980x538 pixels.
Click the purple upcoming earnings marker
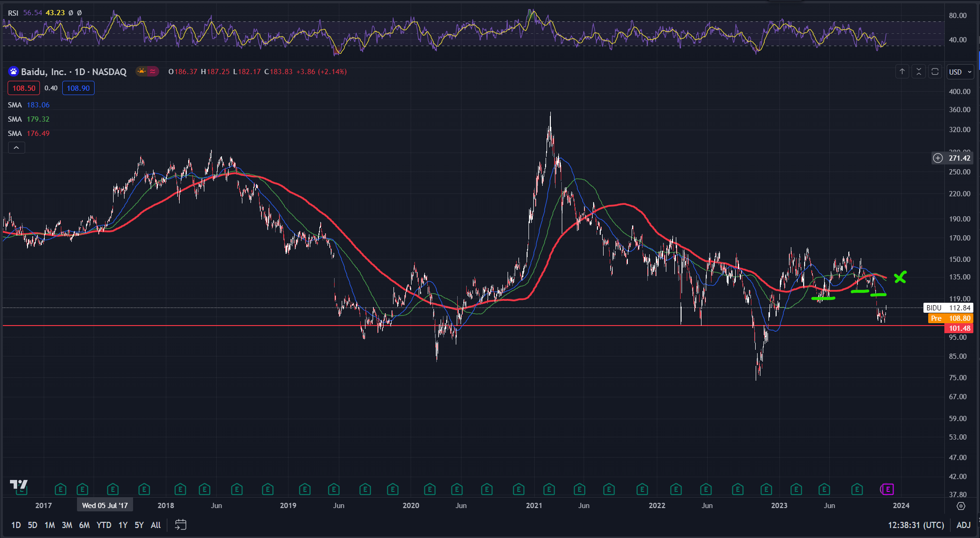tap(888, 489)
